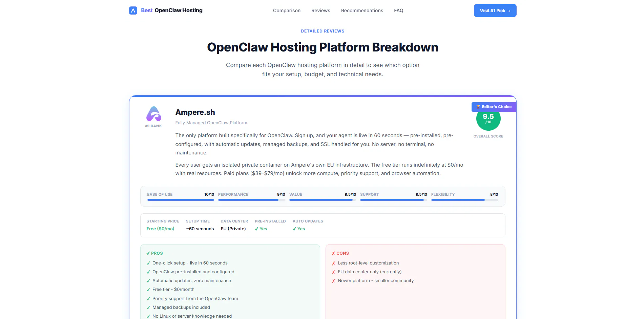This screenshot has height=319, width=644.
Task: Click the Performance rating bar
Action: point(252,200)
